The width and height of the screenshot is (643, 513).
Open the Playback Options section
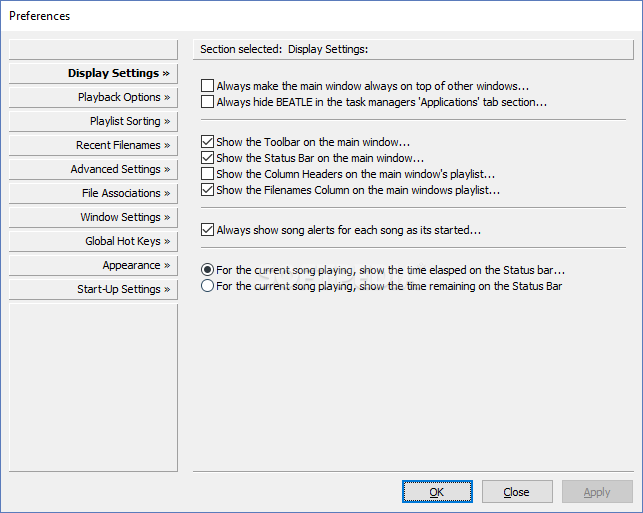click(x=93, y=98)
